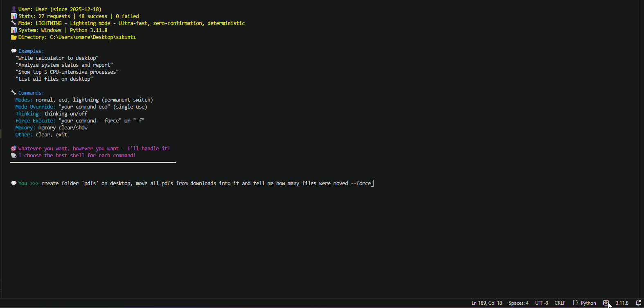Click the '--force' flag at prompt end

coord(361,183)
